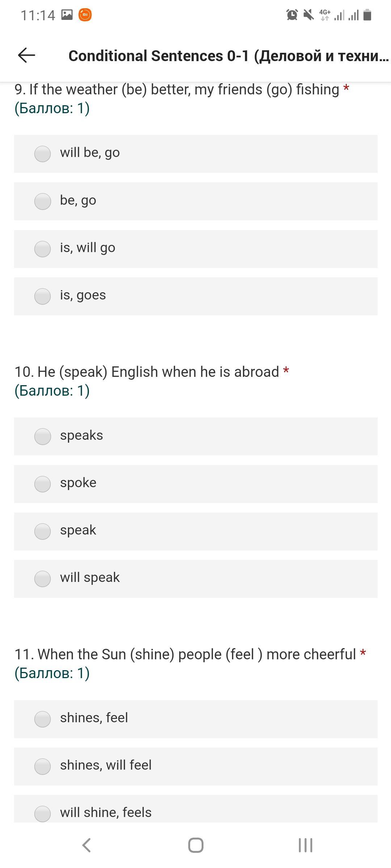Tap the alarm clock status icon
This screenshot has width=391, height=868.
point(292,15)
